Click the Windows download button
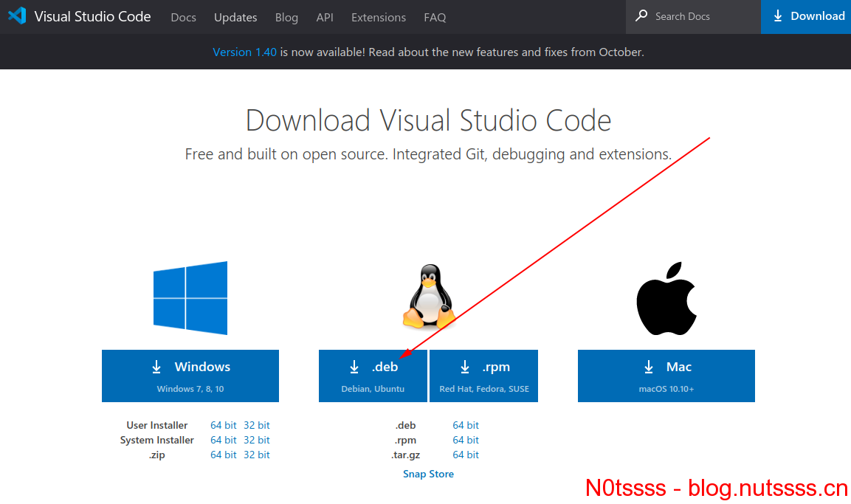Image resolution: width=851 pixels, height=504 pixels. 190,376
